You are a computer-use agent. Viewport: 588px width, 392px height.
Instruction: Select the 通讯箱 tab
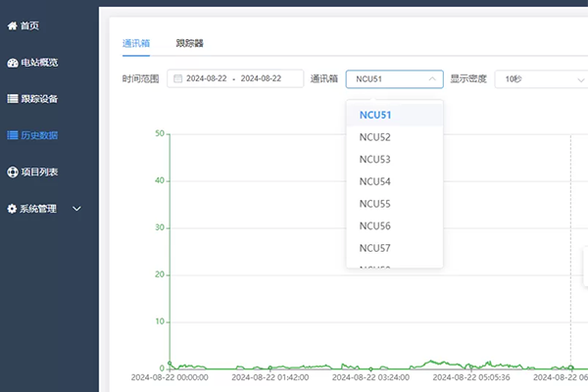(136, 43)
